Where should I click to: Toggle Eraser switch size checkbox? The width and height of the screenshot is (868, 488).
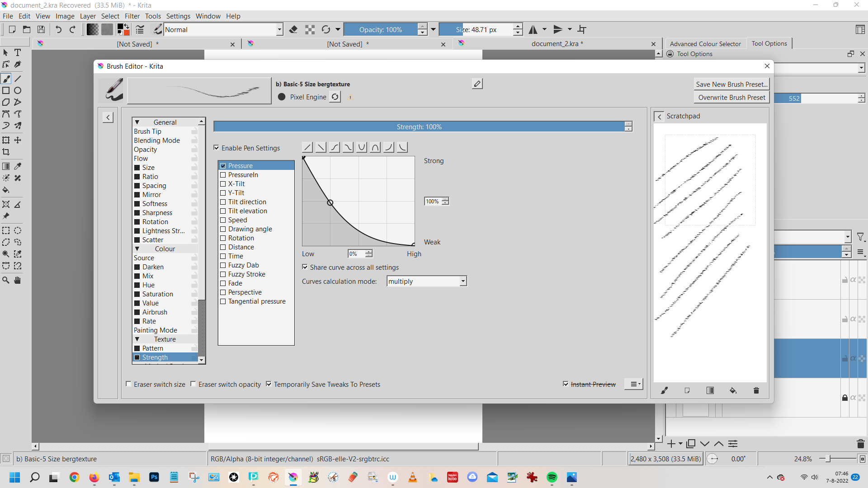point(129,384)
